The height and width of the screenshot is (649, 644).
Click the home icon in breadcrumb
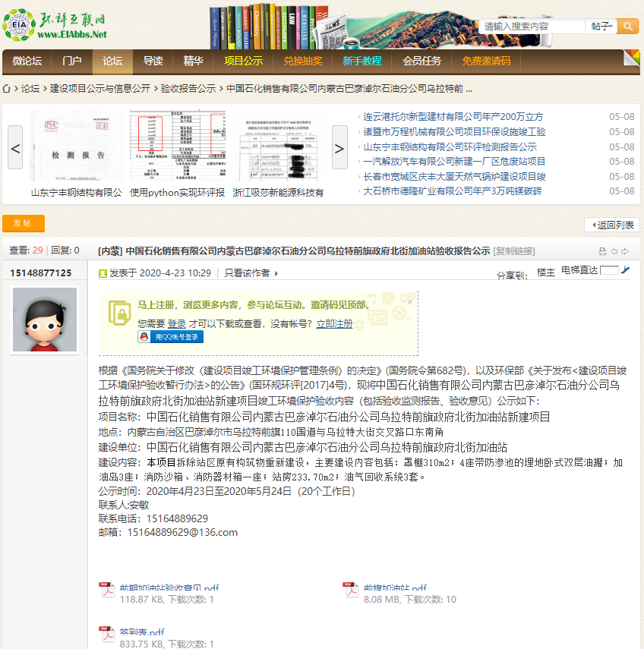pyautogui.click(x=7, y=89)
